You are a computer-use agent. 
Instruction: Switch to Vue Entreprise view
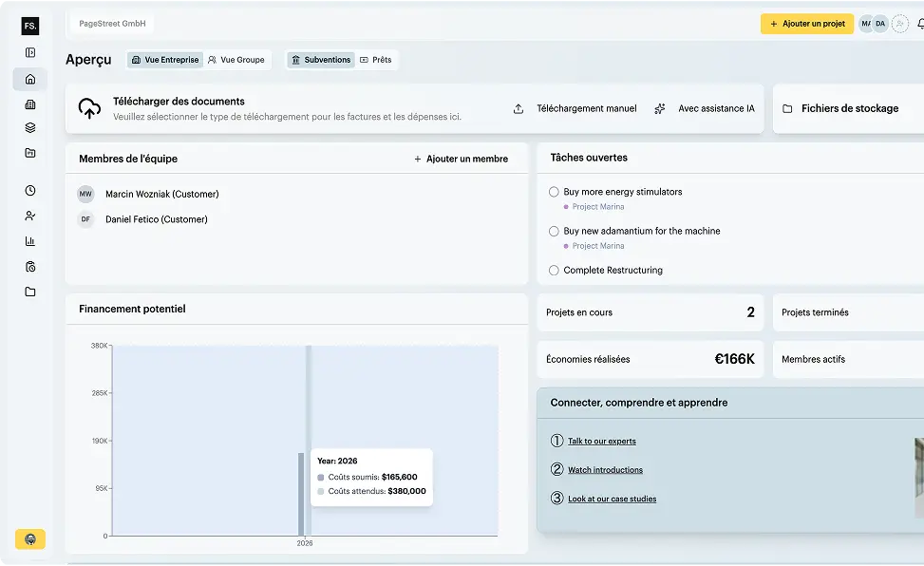165,60
